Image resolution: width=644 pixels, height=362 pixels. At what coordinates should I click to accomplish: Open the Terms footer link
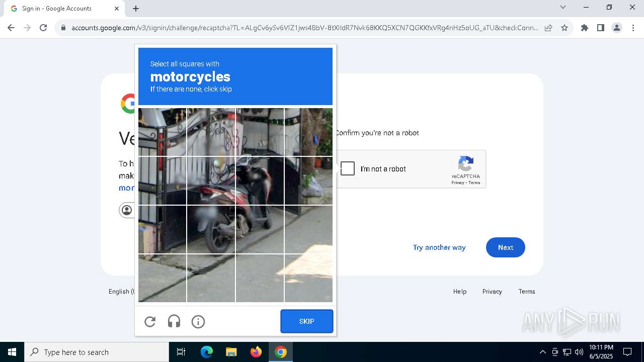coord(527,292)
